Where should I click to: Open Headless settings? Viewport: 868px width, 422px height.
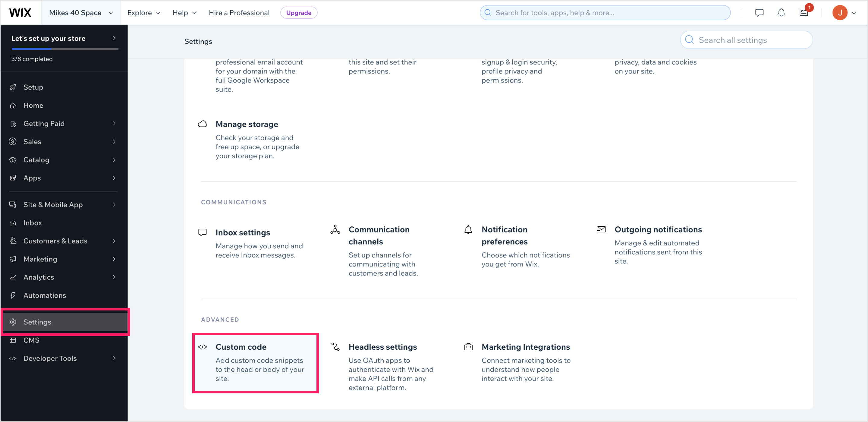click(383, 347)
